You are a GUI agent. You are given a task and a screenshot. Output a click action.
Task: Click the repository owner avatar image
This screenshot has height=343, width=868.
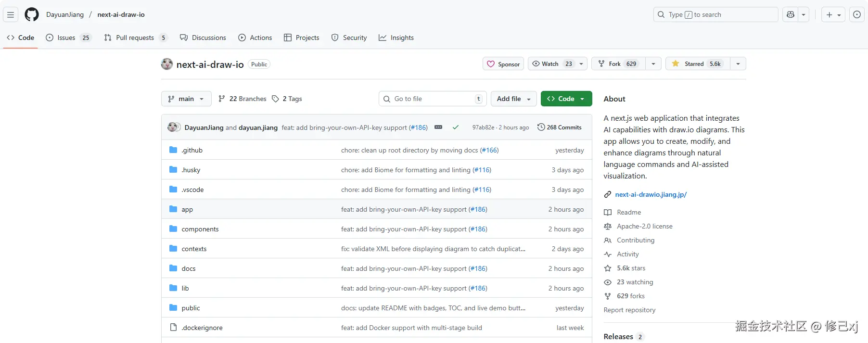tap(167, 64)
